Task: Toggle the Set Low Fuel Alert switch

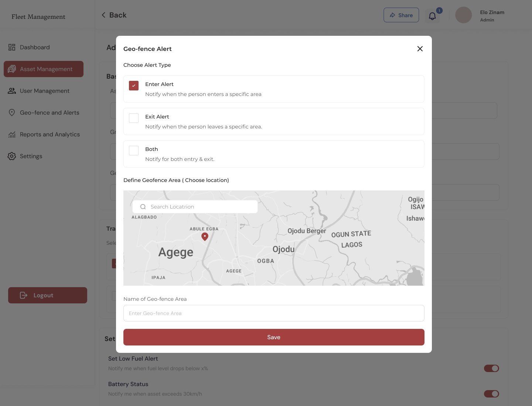Action: [491, 368]
